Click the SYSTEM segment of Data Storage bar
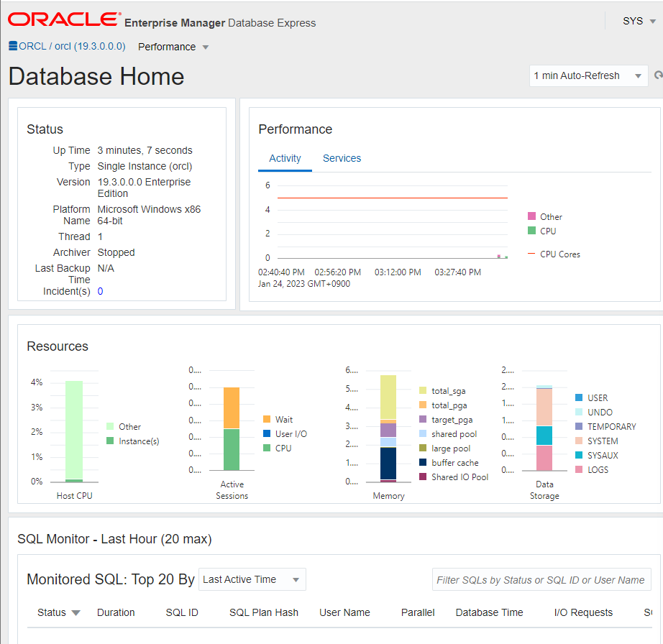Viewport: 663px width, 644px height. pyautogui.click(x=544, y=407)
